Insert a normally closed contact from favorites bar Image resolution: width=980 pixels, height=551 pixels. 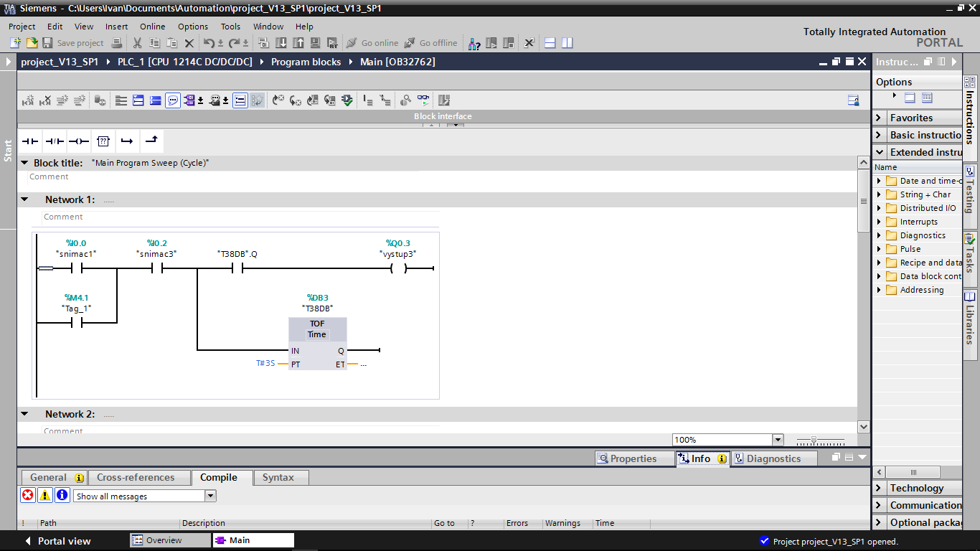pos(55,141)
